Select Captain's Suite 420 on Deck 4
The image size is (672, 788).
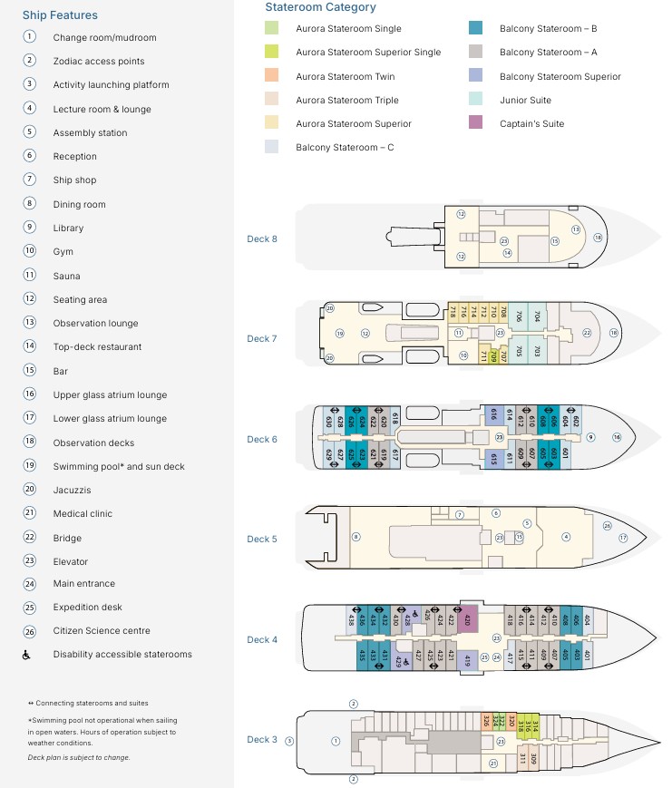469,619
